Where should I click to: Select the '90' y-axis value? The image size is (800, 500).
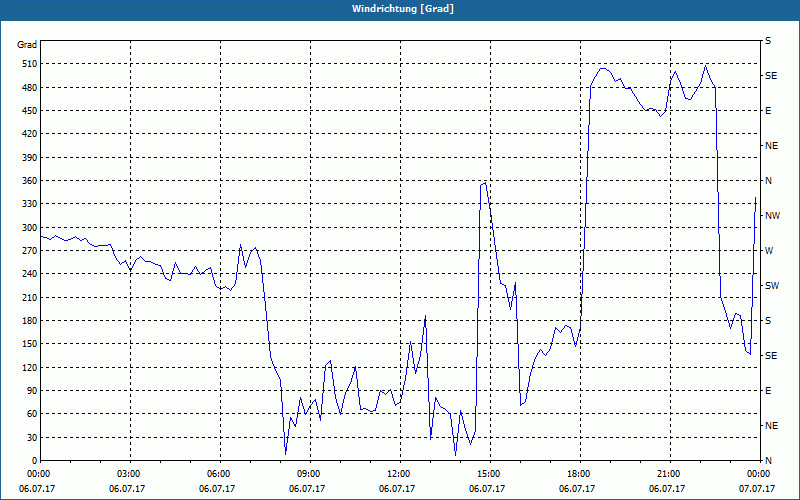coord(32,391)
